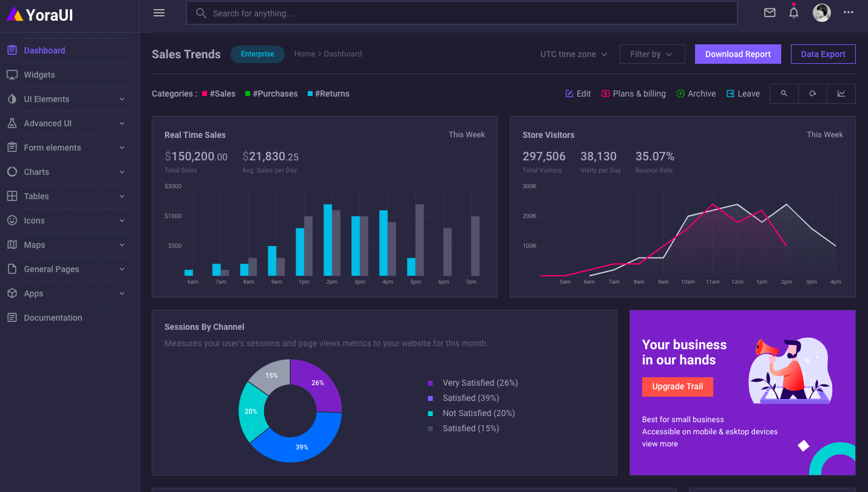Click the YoraUI logo
Image resolution: width=868 pixels, height=492 pixels.
tap(40, 15)
